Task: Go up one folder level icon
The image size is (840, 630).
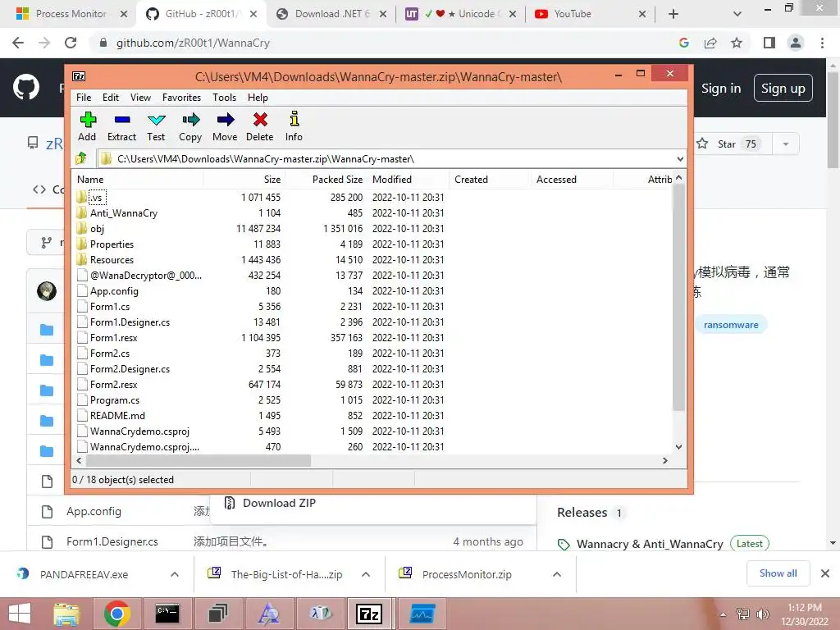Action: pyautogui.click(x=81, y=158)
